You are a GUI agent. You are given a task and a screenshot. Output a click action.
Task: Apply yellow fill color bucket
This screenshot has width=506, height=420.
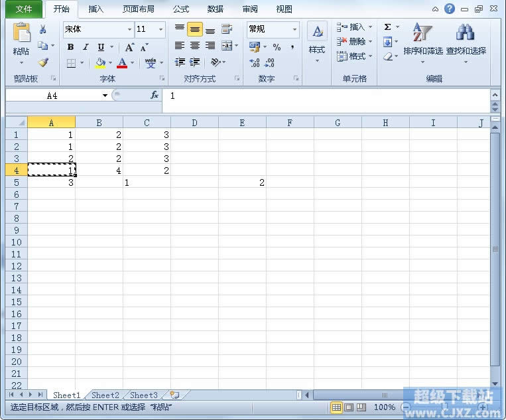coord(100,62)
